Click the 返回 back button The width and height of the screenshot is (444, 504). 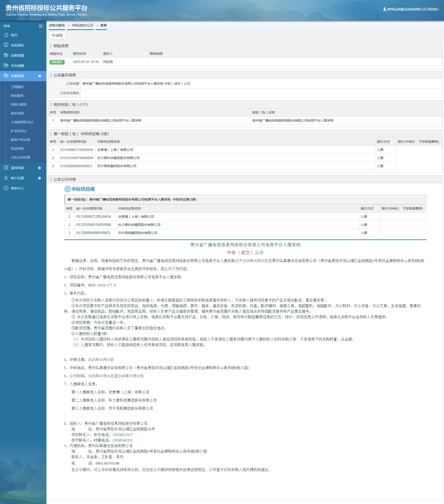(x=57, y=35)
